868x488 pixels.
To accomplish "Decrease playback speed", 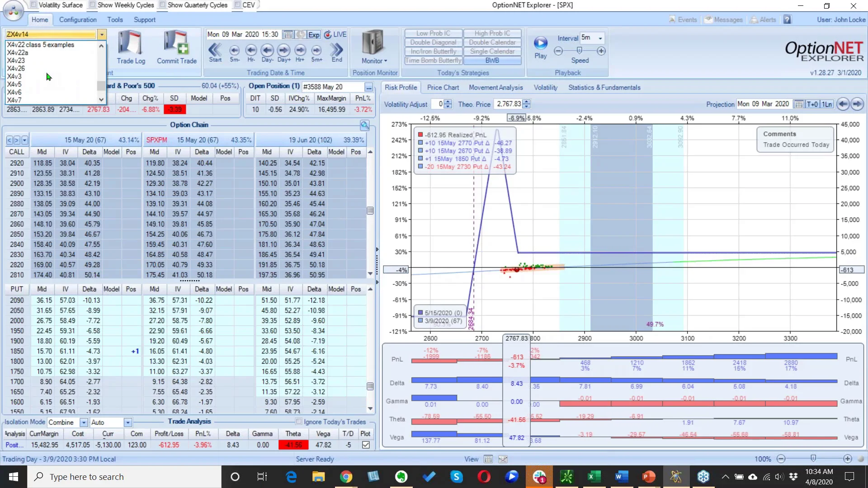I will pos(558,51).
